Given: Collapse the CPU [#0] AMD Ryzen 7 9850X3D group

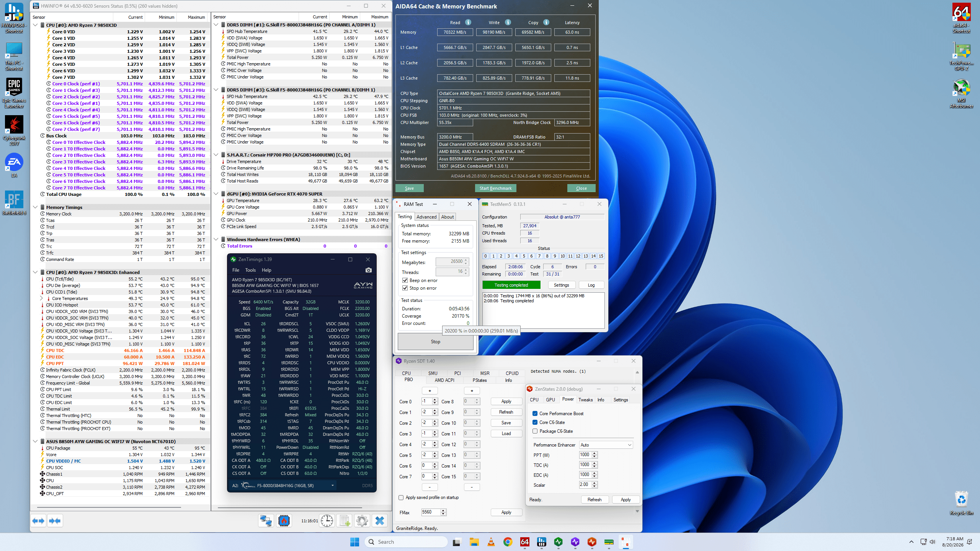Looking at the screenshot, I should [x=35, y=25].
